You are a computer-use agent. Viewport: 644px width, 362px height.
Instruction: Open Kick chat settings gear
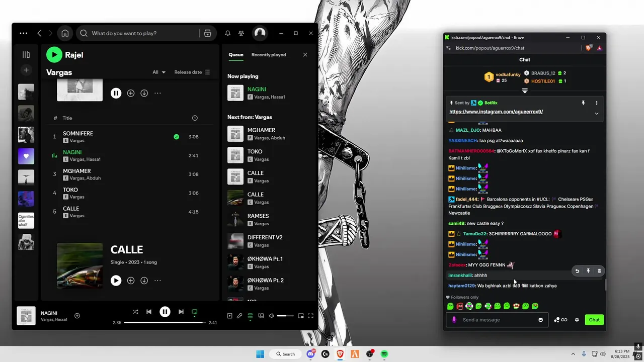coord(577,320)
